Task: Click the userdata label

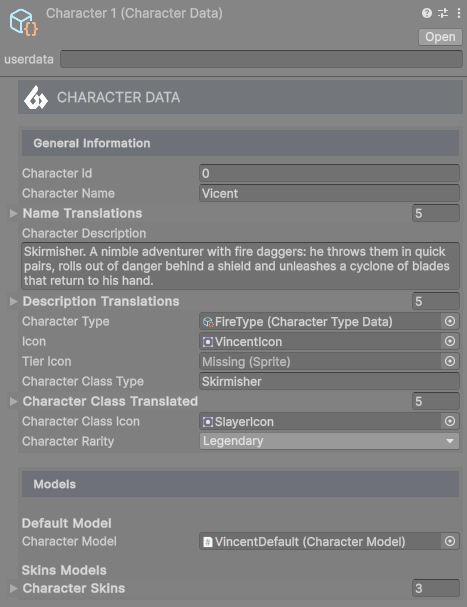Action: pos(29,59)
